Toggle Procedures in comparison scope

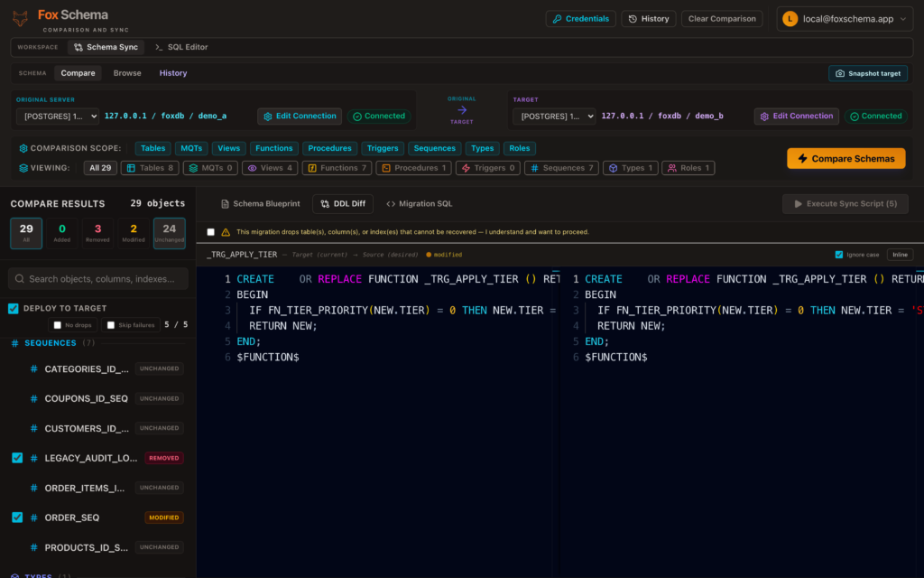pyautogui.click(x=329, y=149)
